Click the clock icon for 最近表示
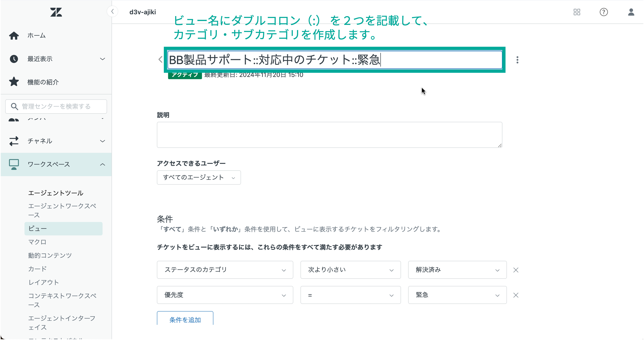This screenshot has height=340, width=644. pyautogui.click(x=14, y=59)
